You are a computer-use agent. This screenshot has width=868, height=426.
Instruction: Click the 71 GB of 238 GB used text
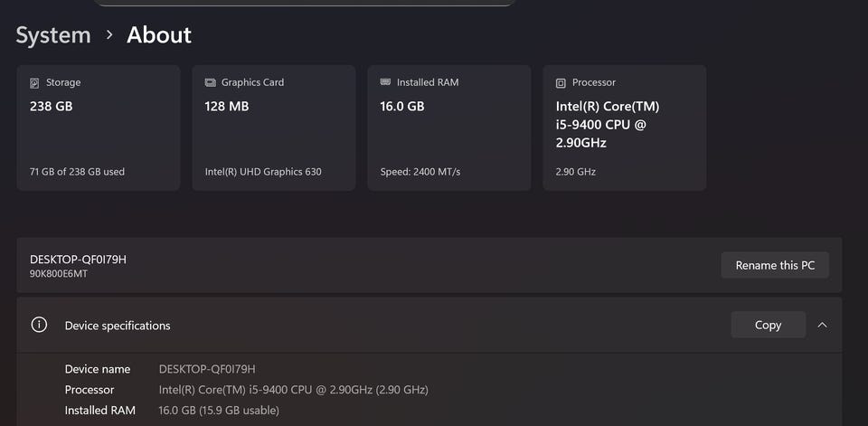pos(77,172)
